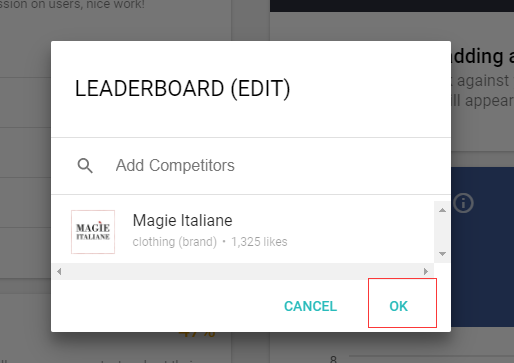Screen dimensions: 514x363
Task: Choose the Magie Italiane competitor name
Action: (182, 220)
